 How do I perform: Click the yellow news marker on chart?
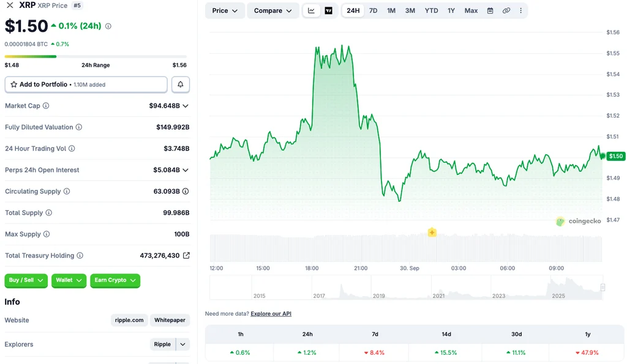[432, 232]
